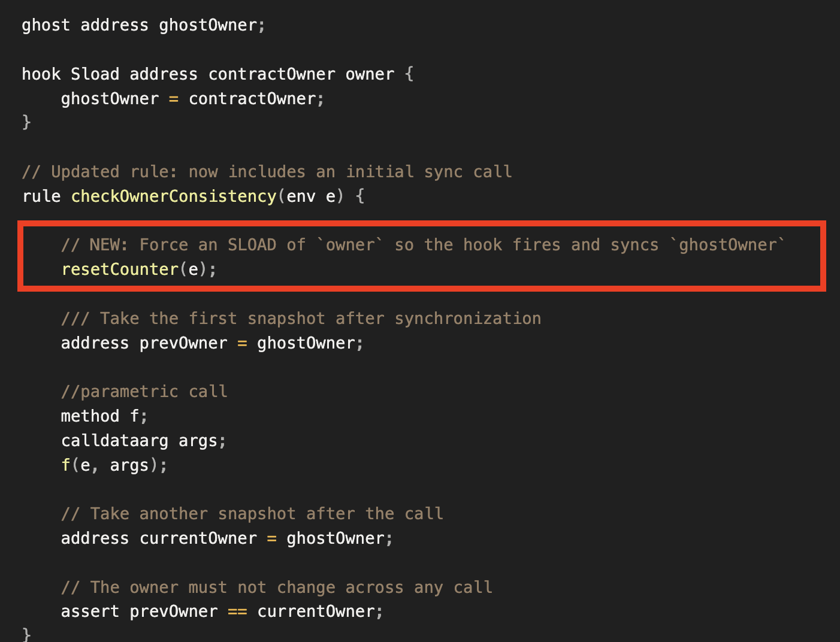Click the "f(e, args);" call line
Image resolution: width=840 pixels, height=642 pixels.
[114, 465]
